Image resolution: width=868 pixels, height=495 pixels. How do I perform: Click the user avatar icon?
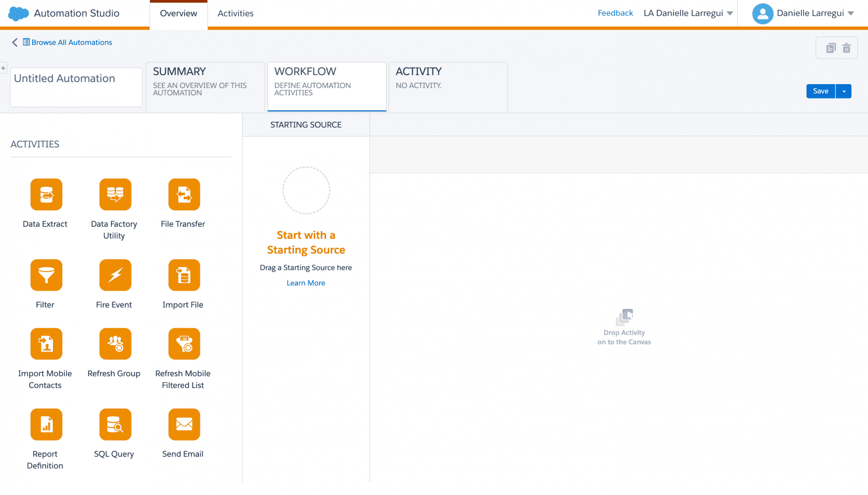[763, 14]
